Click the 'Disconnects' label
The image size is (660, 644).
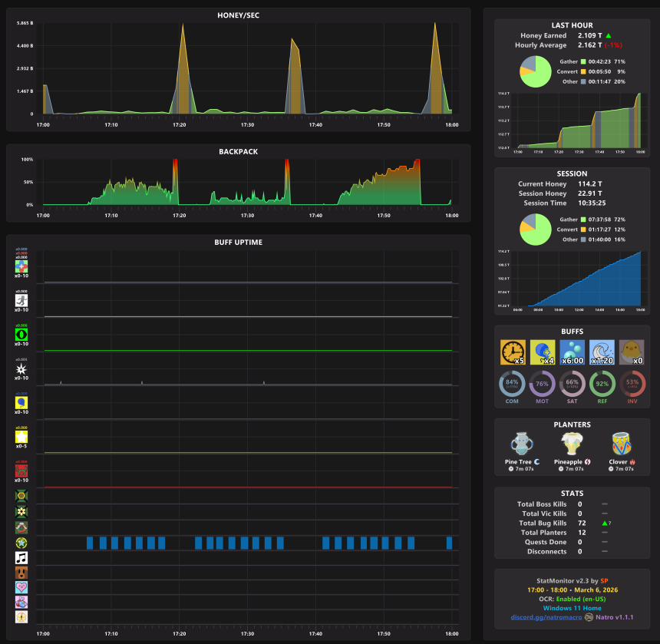546,551
